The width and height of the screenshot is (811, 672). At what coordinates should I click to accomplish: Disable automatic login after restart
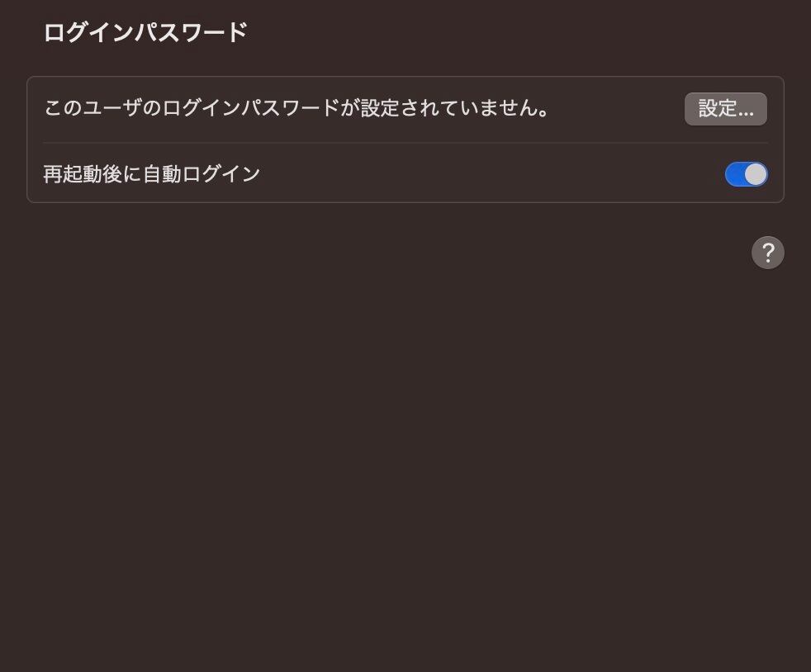747,174
